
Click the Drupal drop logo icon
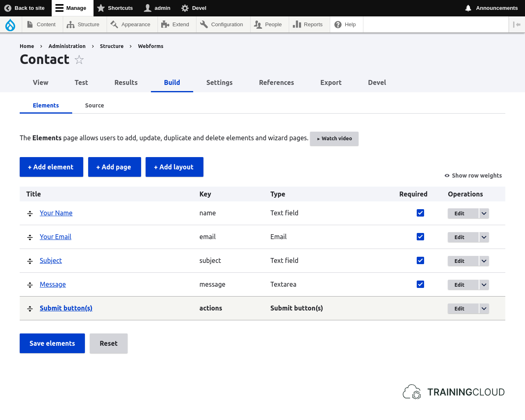coord(10,25)
